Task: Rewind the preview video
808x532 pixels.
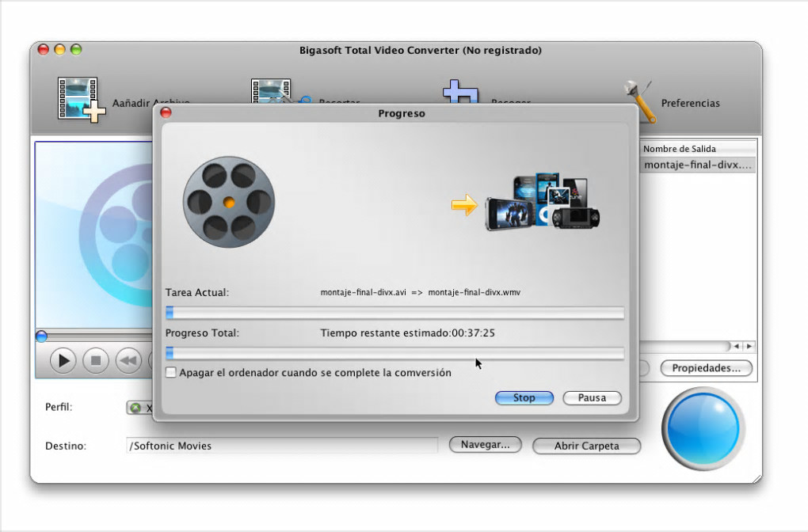Action: click(128, 360)
